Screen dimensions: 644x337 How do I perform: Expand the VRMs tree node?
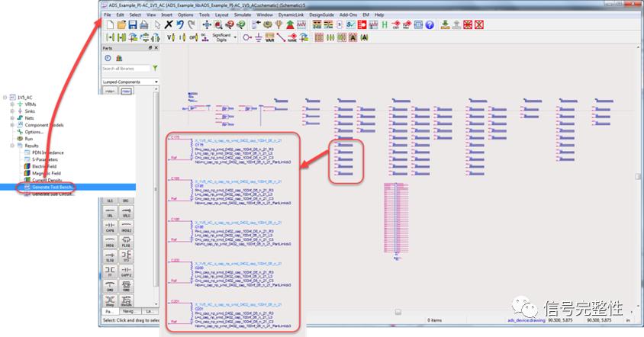(12, 104)
